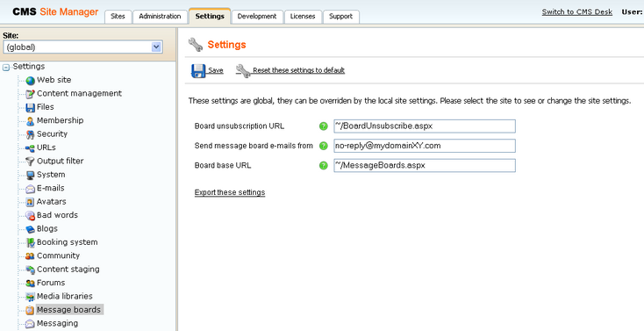Select Community tree item
The width and height of the screenshot is (644, 331).
[58, 255]
